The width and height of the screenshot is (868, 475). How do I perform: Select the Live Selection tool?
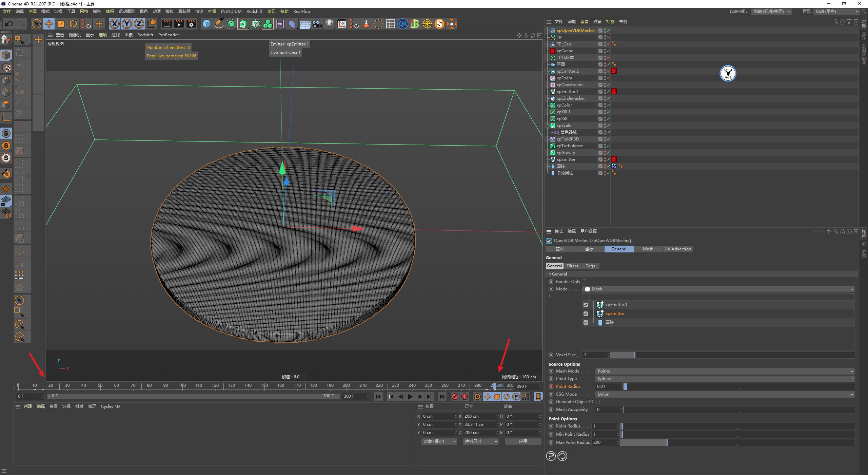click(x=36, y=24)
